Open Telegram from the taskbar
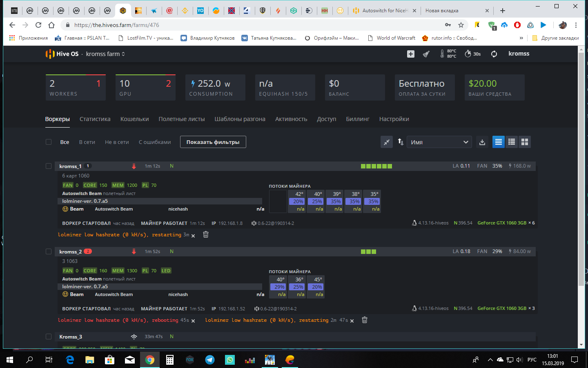 point(210,360)
